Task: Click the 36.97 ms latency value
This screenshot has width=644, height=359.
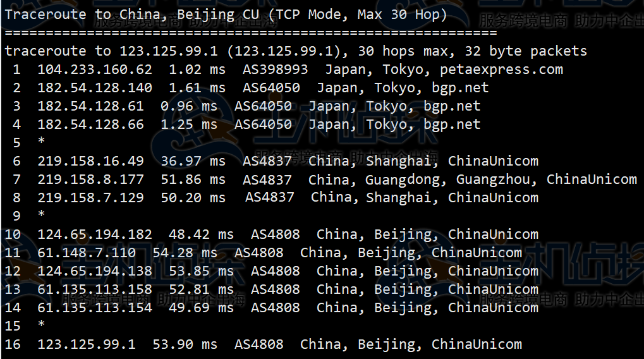Action: pos(193,161)
